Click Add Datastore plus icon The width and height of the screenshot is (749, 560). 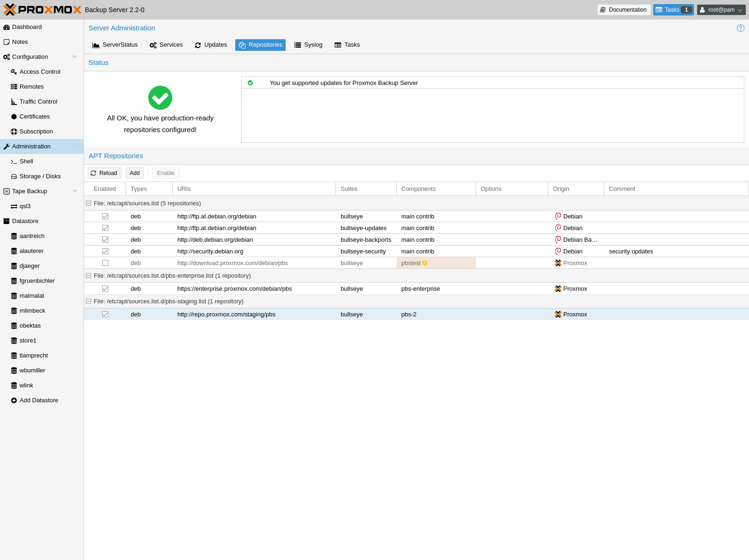pos(14,400)
